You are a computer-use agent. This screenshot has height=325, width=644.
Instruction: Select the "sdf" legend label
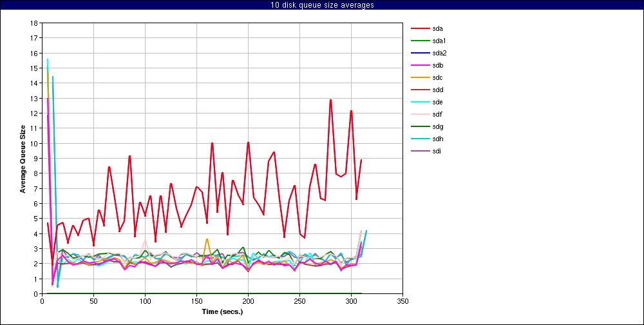437,114
